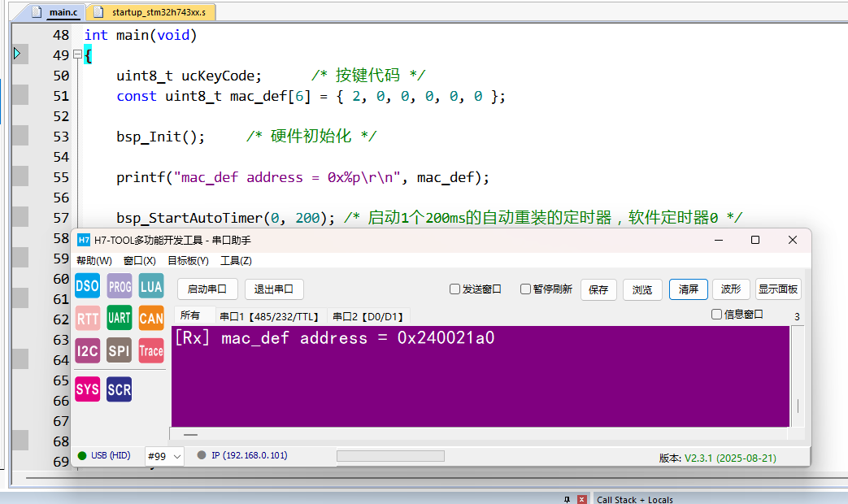Click the 显示面板 button
848x504 pixels.
coord(778,289)
